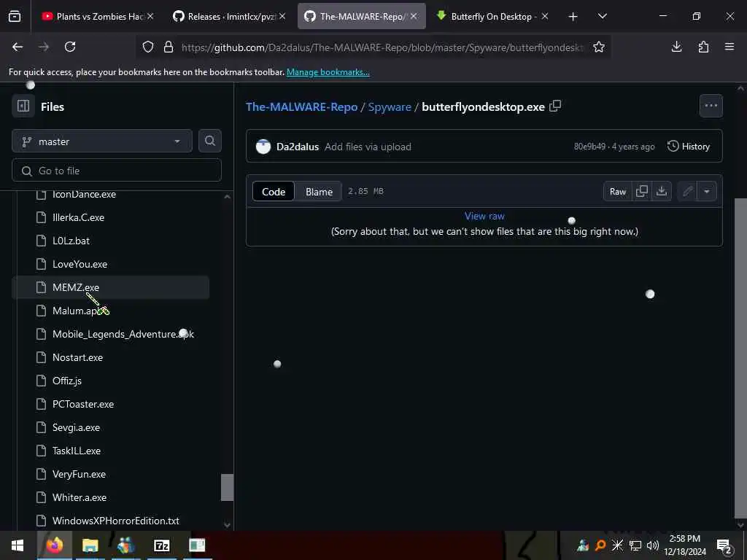747x560 pixels.
Task: Click file tree scroll-down arrow
Action: pos(228,525)
